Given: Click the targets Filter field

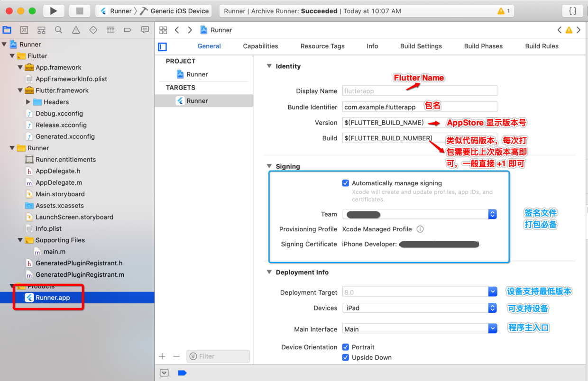Looking at the screenshot, I should tap(218, 356).
